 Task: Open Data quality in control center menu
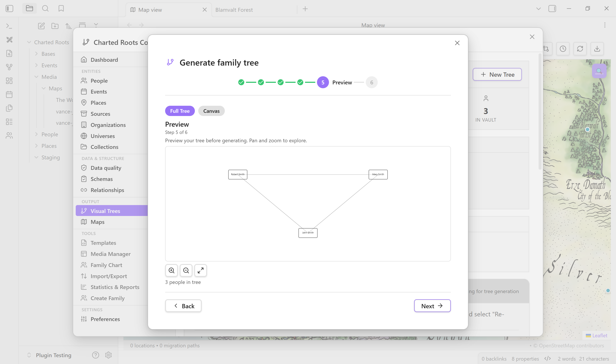106,168
